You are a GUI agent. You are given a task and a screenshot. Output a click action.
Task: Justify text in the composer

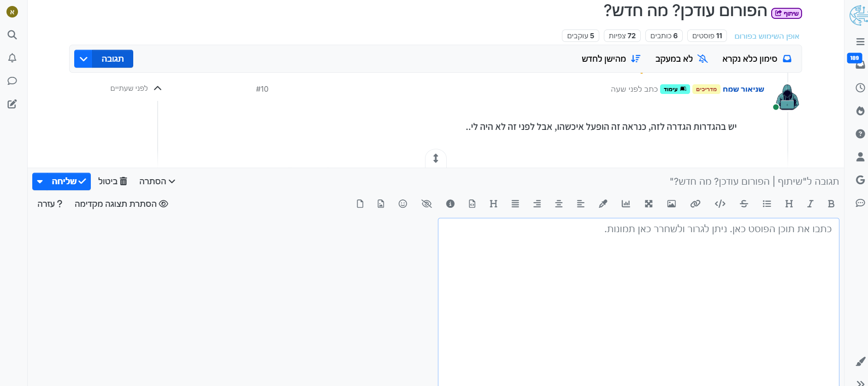[515, 204]
